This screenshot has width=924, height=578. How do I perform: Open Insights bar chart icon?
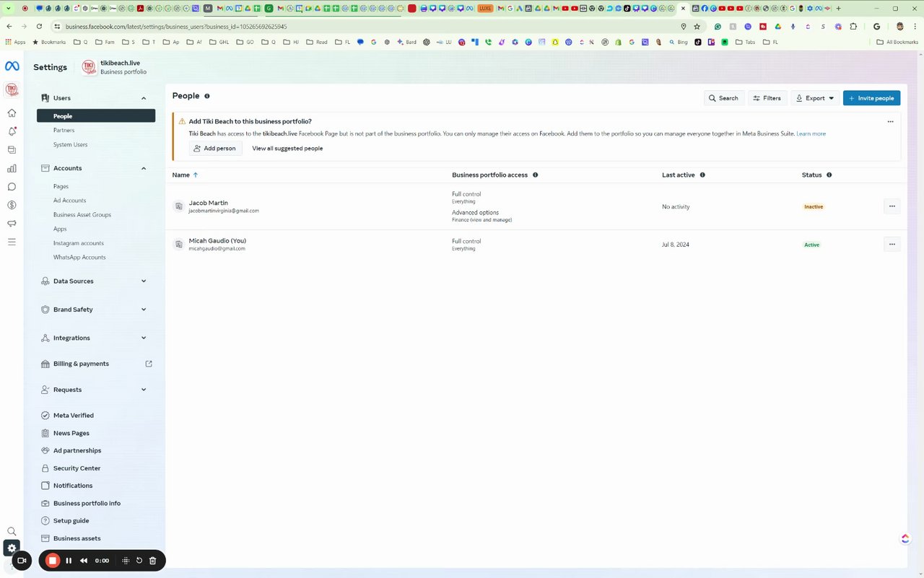12,169
